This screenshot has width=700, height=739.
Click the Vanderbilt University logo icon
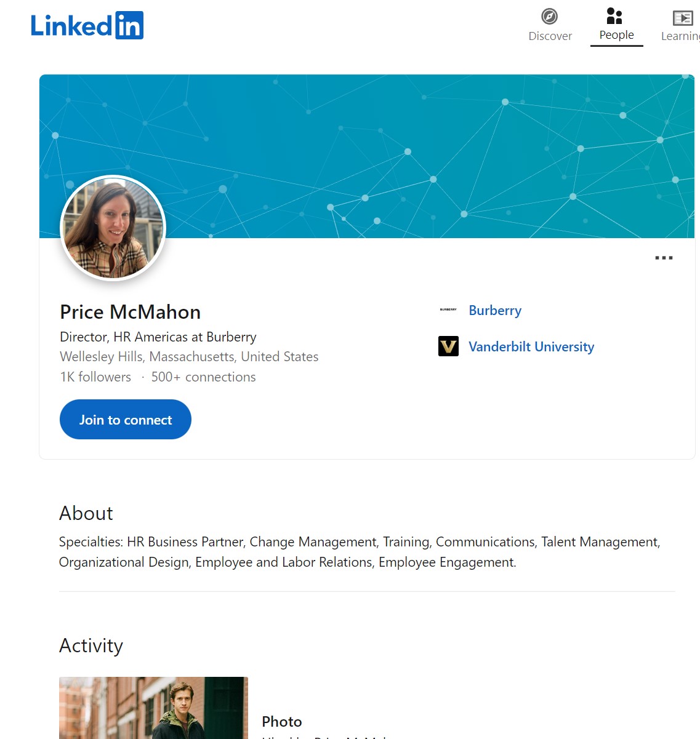pos(448,346)
